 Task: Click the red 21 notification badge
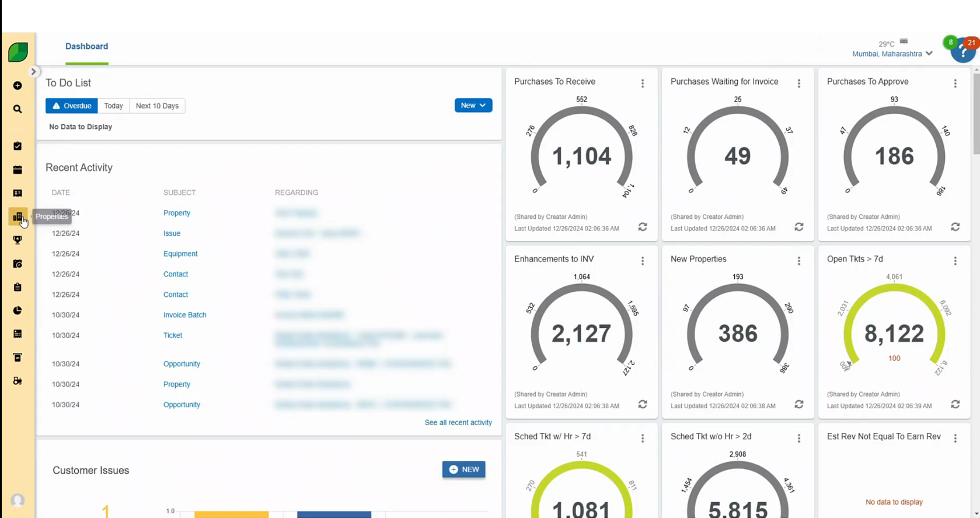(x=971, y=43)
